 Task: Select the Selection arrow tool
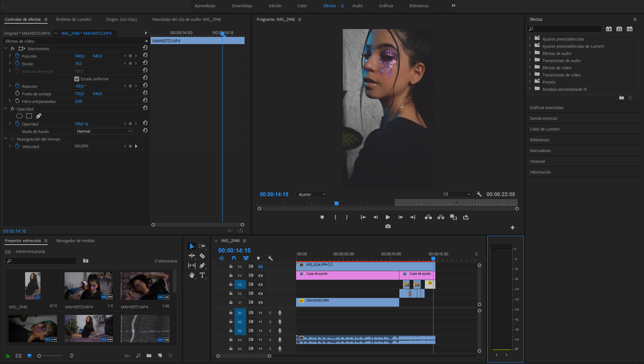tap(192, 246)
